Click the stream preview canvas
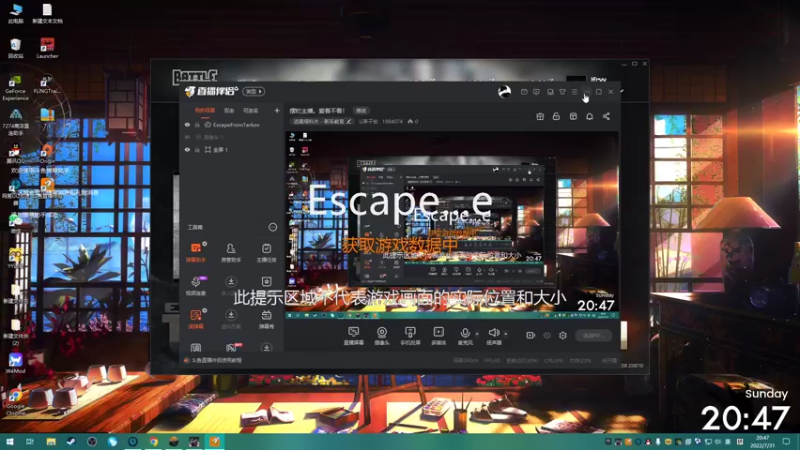The height and width of the screenshot is (450, 800). tap(452, 225)
